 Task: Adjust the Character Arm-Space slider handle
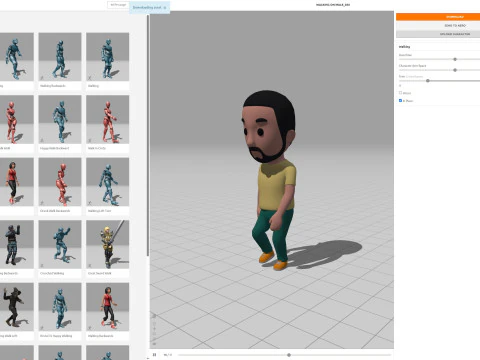tap(455, 70)
